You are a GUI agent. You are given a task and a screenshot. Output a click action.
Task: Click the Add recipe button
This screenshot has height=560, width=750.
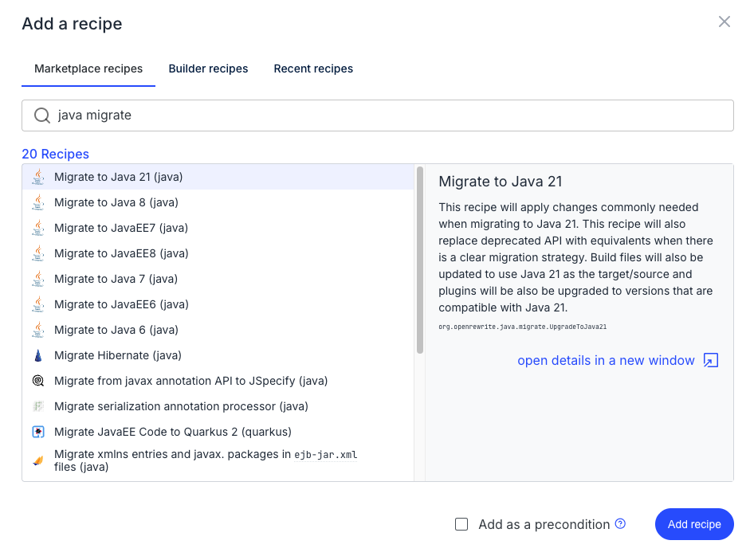[694, 524]
